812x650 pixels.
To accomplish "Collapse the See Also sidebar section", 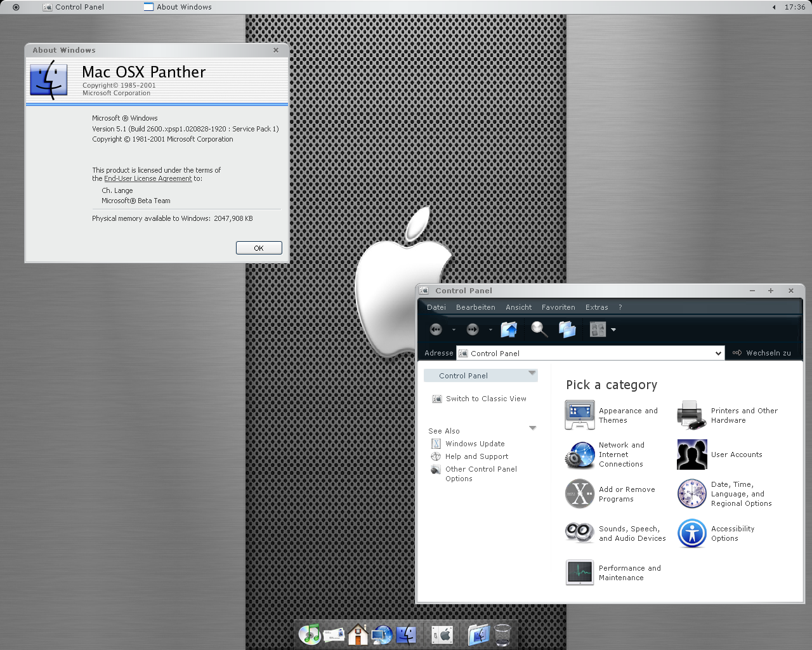I will (x=532, y=428).
